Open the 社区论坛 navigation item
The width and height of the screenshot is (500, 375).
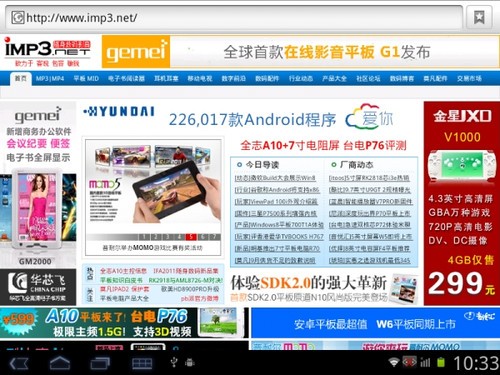coord(368,79)
